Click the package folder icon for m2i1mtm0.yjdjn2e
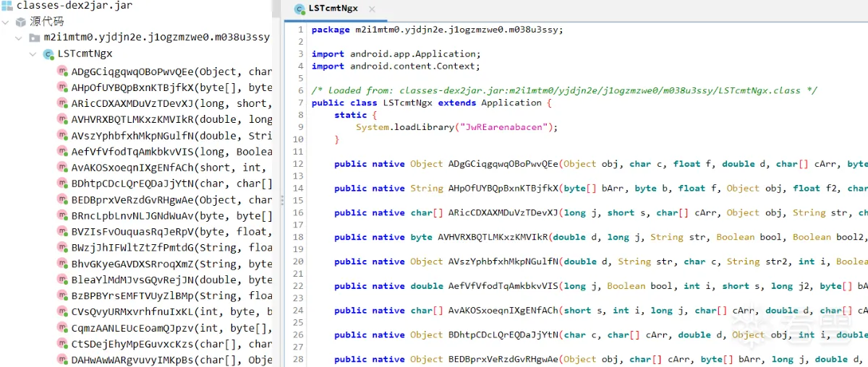Image resolution: width=868 pixels, height=367 pixels. point(34,38)
